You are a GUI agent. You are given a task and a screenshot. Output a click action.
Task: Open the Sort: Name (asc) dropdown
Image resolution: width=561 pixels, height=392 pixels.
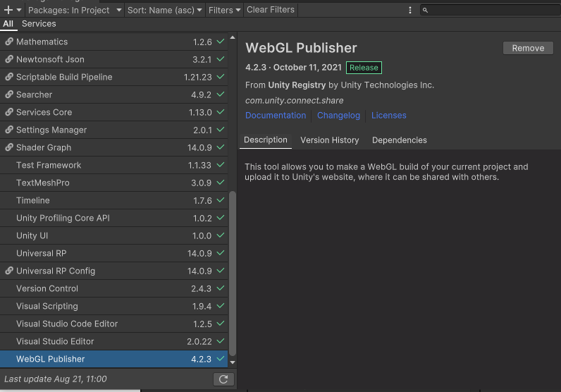pyautogui.click(x=165, y=10)
